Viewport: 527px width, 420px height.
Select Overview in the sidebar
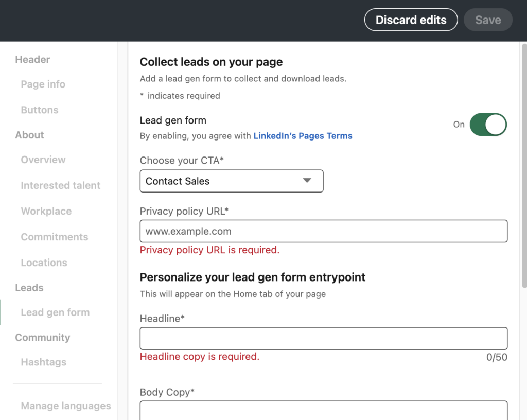click(x=43, y=160)
